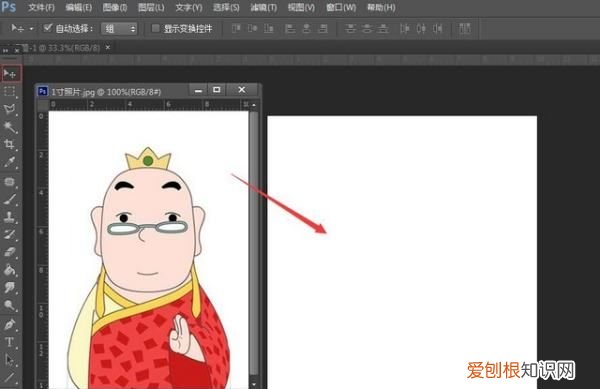Open the 图像(I) menu

(115, 7)
